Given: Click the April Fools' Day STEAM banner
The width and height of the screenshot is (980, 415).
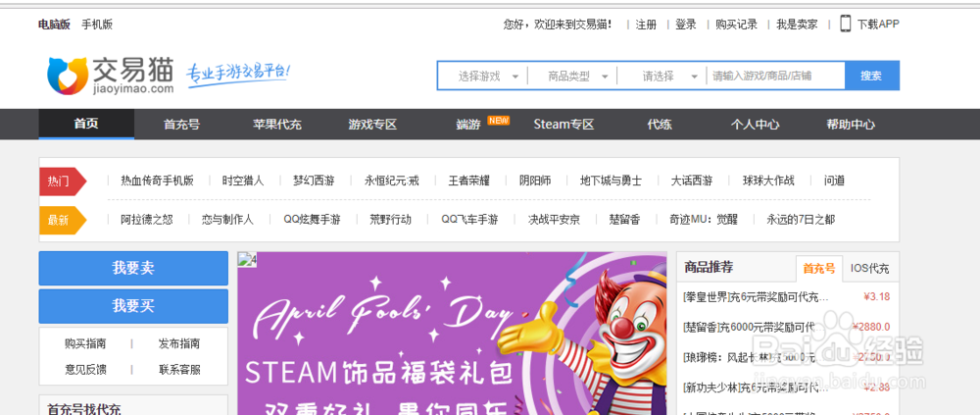Looking at the screenshot, I should [452, 333].
